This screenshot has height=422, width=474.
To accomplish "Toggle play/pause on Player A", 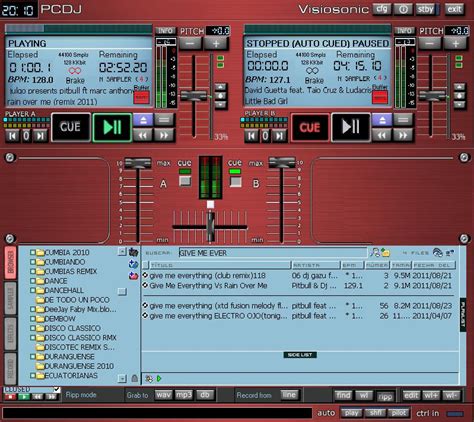I will (112, 127).
